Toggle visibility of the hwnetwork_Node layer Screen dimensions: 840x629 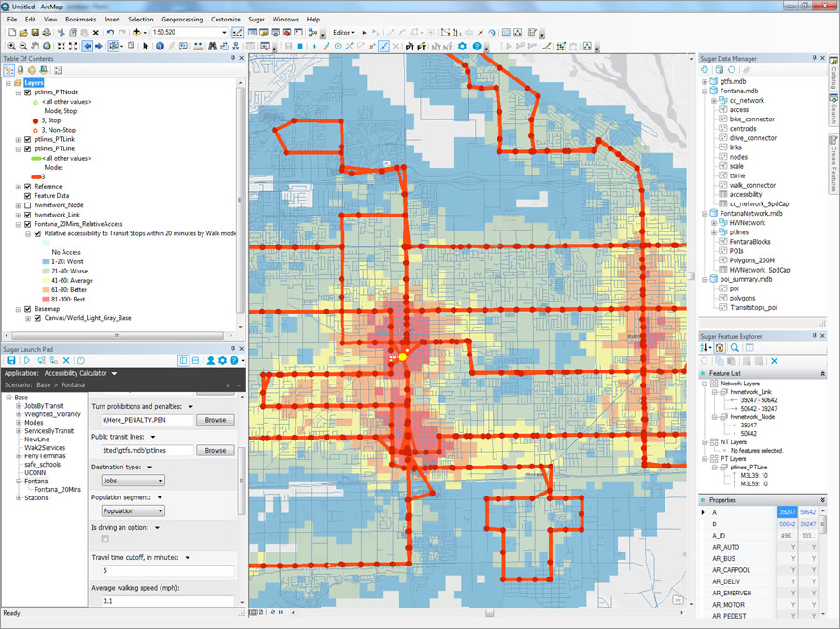pyautogui.click(x=26, y=205)
